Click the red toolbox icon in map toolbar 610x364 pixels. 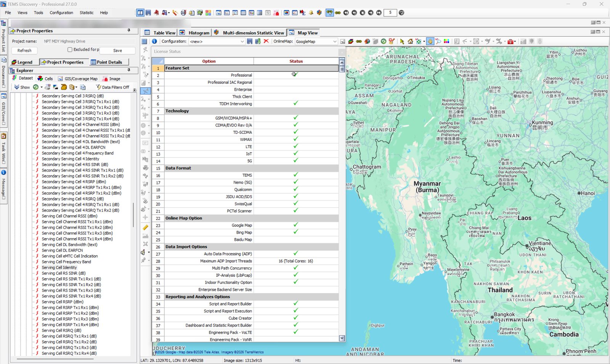pyautogui.click(x=510, y=41)
